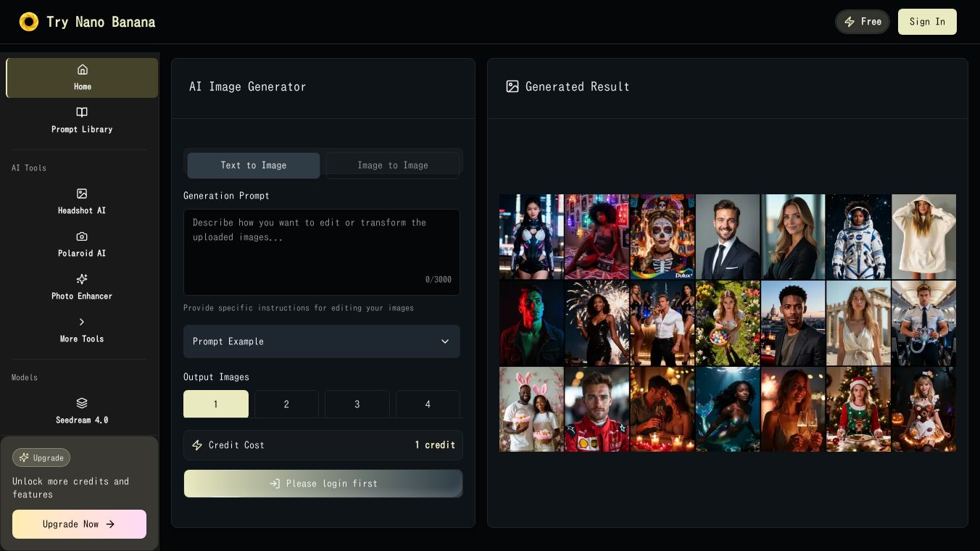
Task: Switch to the Text to Image tab
Action: [x=254, y=165]
